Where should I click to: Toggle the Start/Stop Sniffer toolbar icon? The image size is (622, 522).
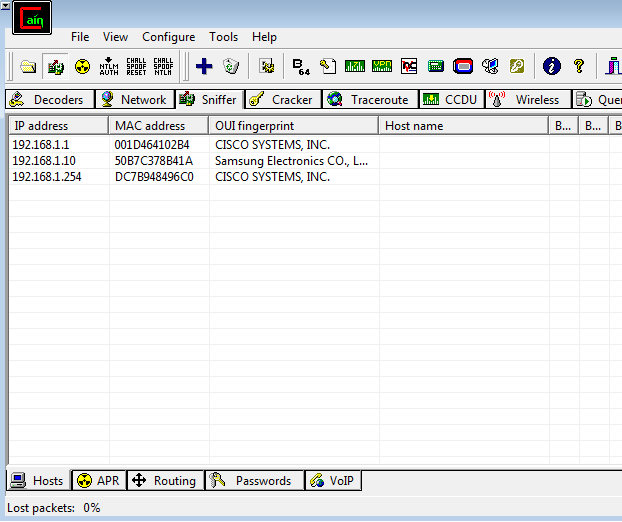click(x=56, y=66)
